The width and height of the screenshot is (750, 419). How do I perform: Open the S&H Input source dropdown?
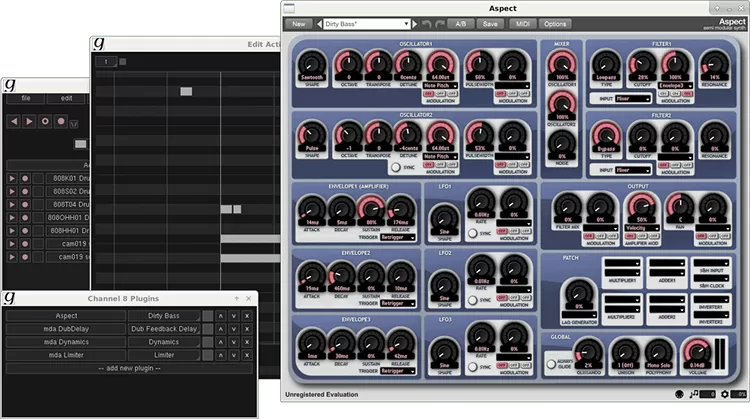(x=711, y=263)
